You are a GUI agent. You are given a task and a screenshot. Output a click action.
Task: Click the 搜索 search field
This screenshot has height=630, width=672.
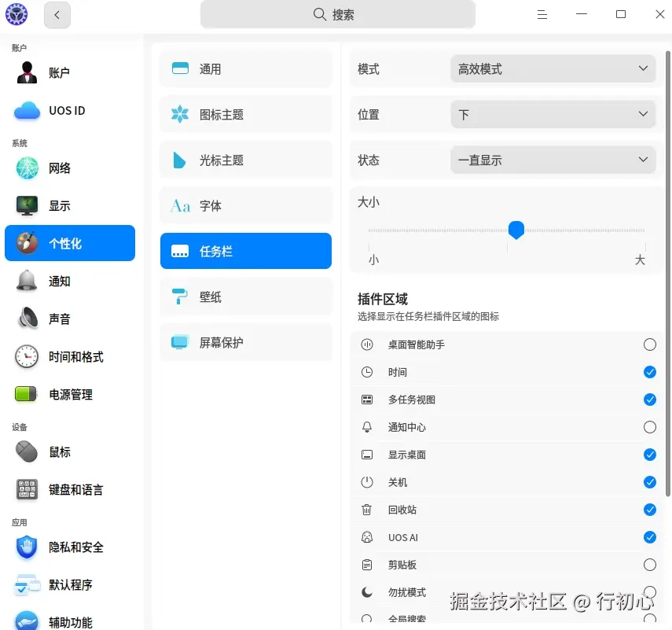click(x=336, y=14)
